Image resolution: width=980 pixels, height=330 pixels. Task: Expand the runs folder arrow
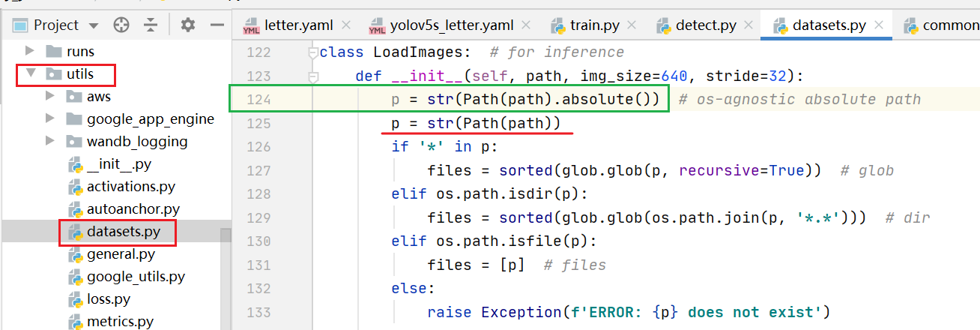pos(30,52)
